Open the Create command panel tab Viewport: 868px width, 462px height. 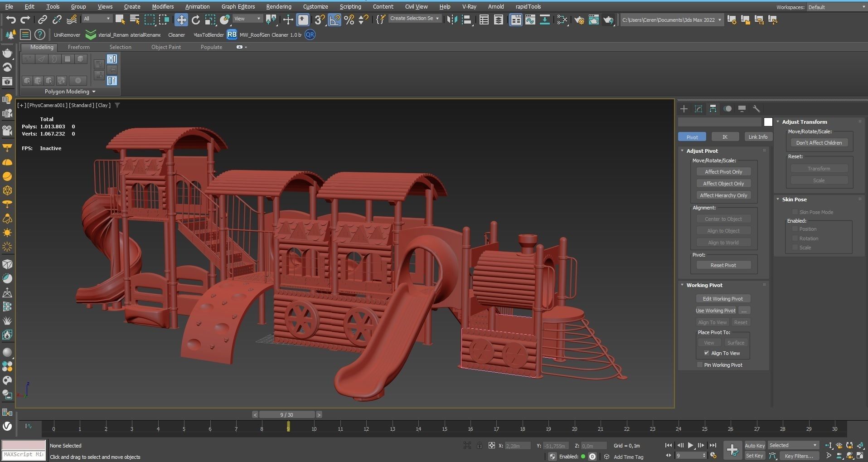pyautogui.click(x=684, y=109)
